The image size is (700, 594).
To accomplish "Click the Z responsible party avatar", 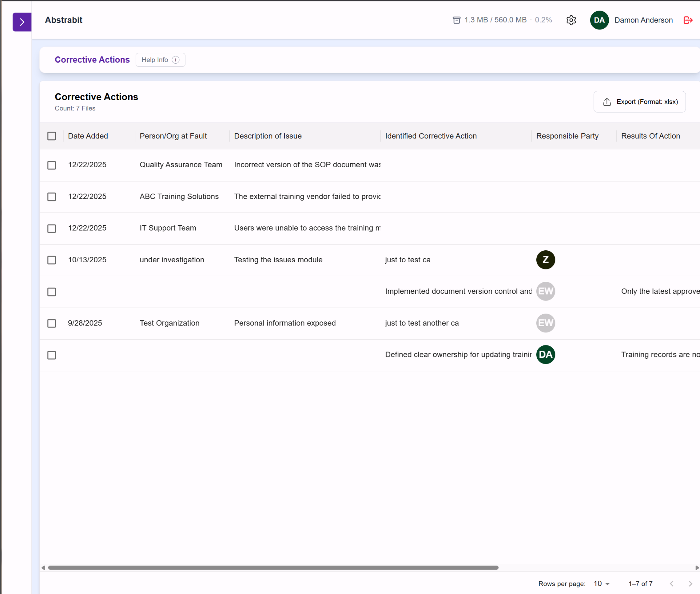I will 546,260.
